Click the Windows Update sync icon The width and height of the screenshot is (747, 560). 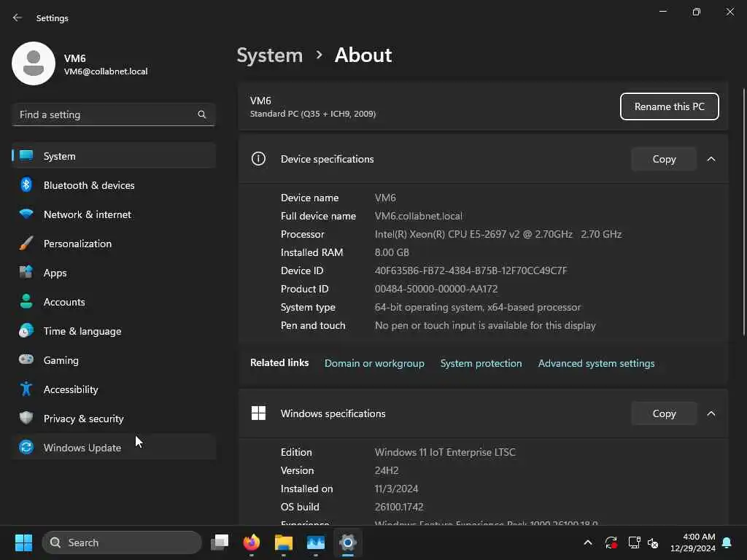tap(26, 447)
